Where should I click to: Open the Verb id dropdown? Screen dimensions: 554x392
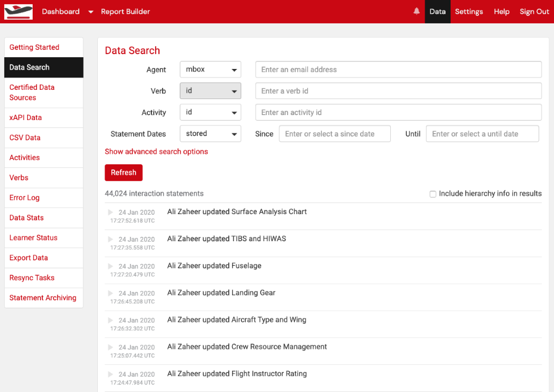[x=211, y=90]
